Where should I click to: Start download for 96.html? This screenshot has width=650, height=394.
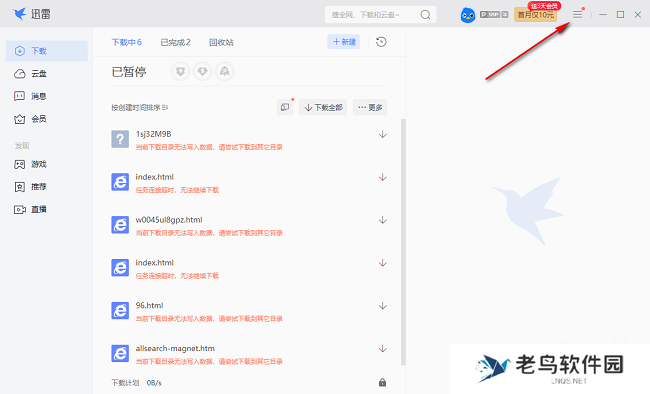pyautogui.click(x=383, y=306)
